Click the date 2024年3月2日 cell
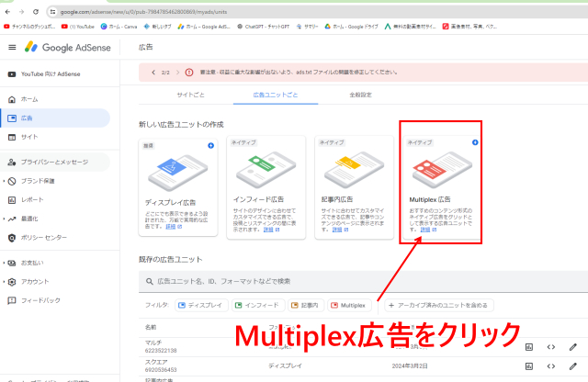This screenshot has width=588, height=382. point(410,365)
